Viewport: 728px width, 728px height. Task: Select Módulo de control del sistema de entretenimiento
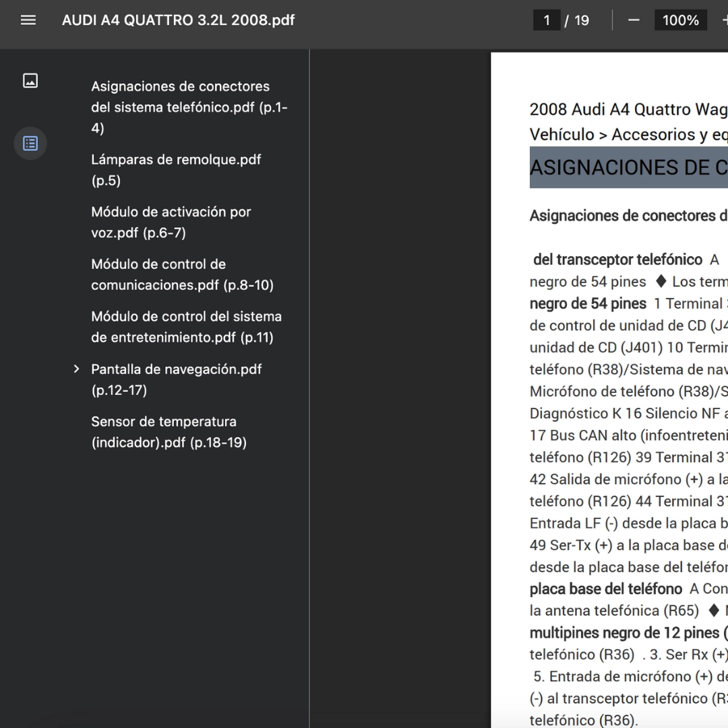tap(186, 327)
